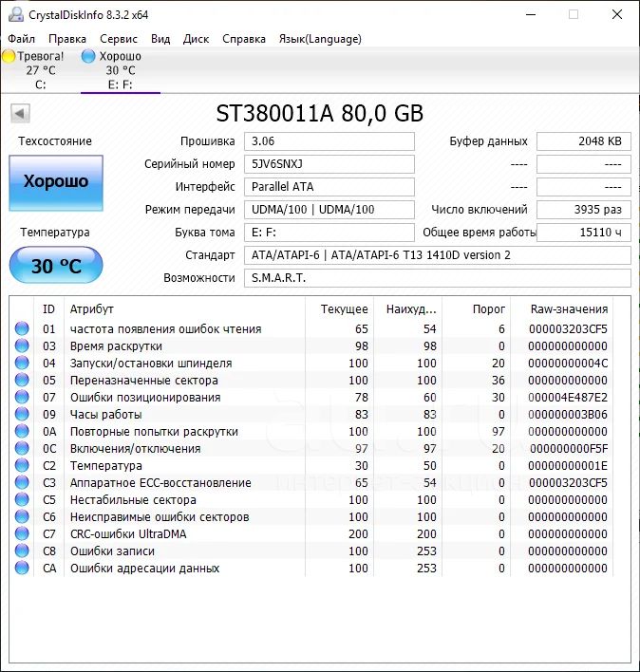Click the CrystalDiskInfo app icon in title bar
This screenshot has width=640, height=672.
tap(16, 14)
